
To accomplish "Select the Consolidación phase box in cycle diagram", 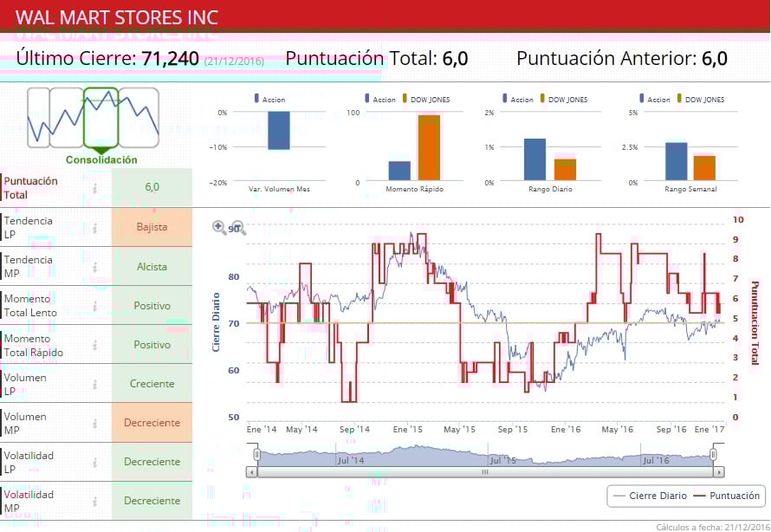I will pyautogui.click(x=100, y=118).
